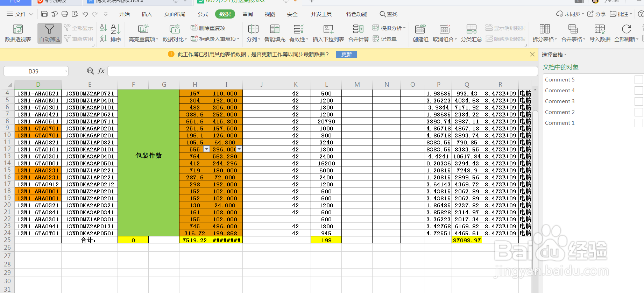Click Insert Dropdown List (插入下拉列表)
Image resolution: width=644 pixels, height=293 pixels.
[x=328, y=33]
